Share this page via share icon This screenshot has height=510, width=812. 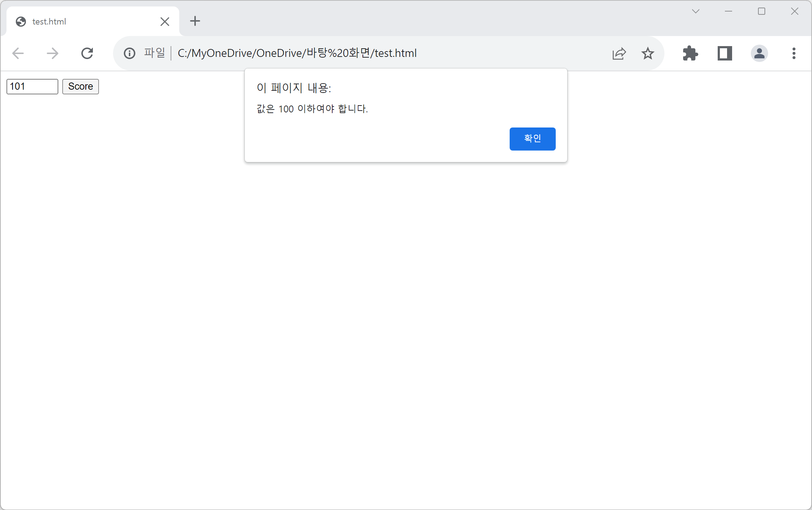click(619, 53)
